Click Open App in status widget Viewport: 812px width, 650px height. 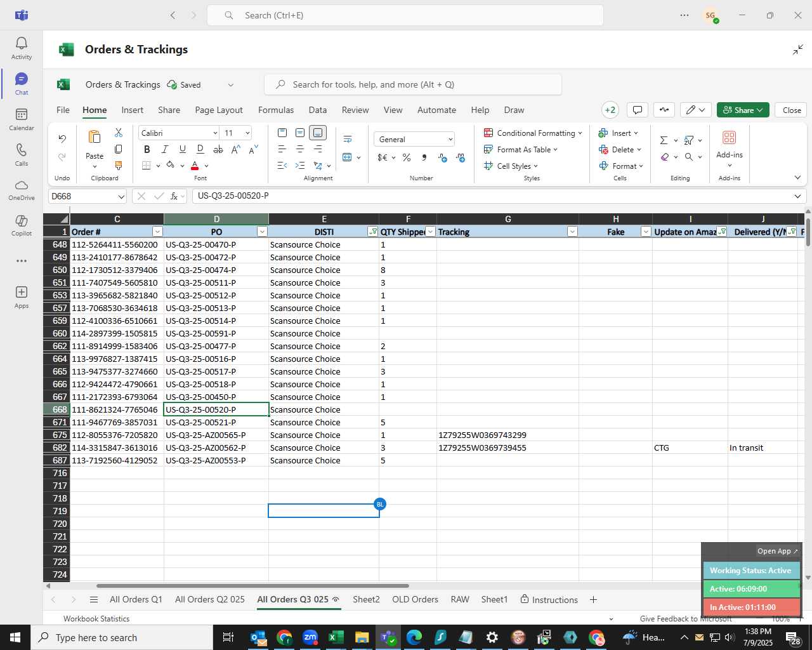tap(777, 551)
